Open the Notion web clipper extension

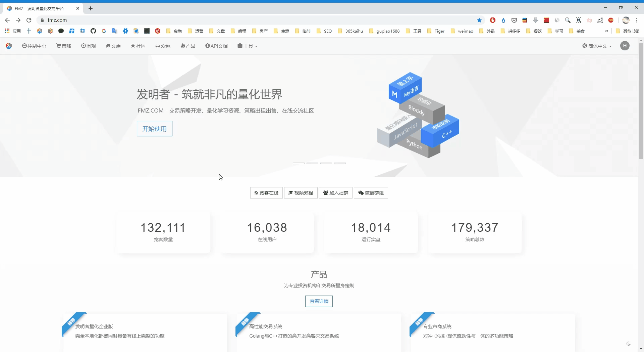pos(579,20)
